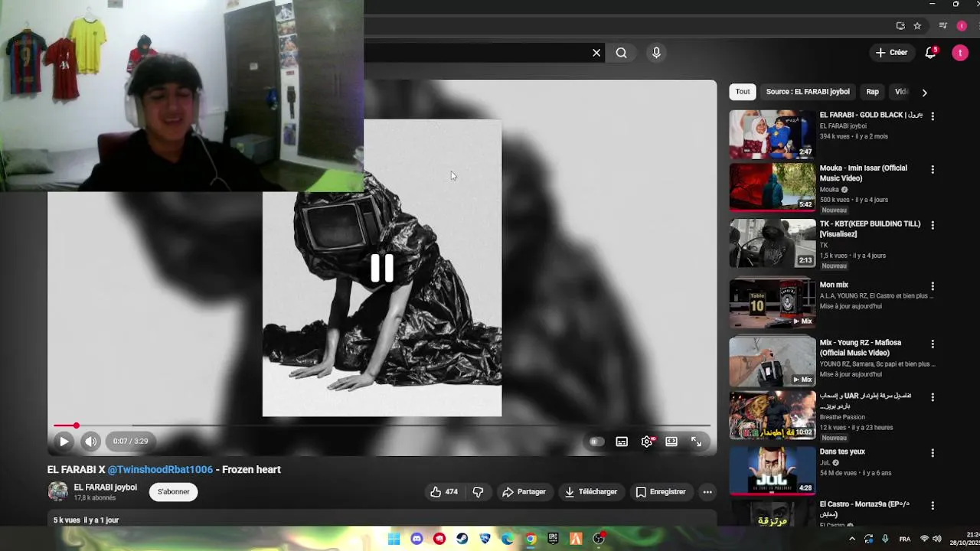
Task: Click Télécharger to download
Action: tap(590, 492)
